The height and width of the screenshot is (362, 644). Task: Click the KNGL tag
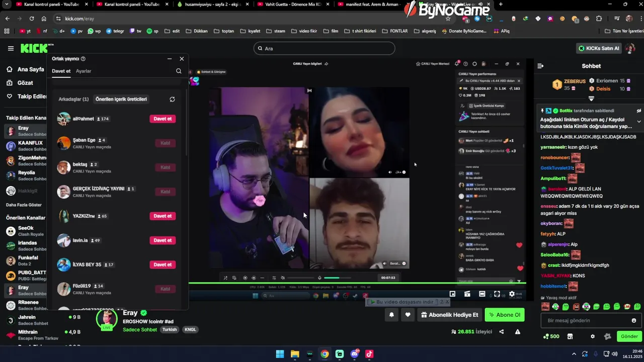(x=190, y=330)
